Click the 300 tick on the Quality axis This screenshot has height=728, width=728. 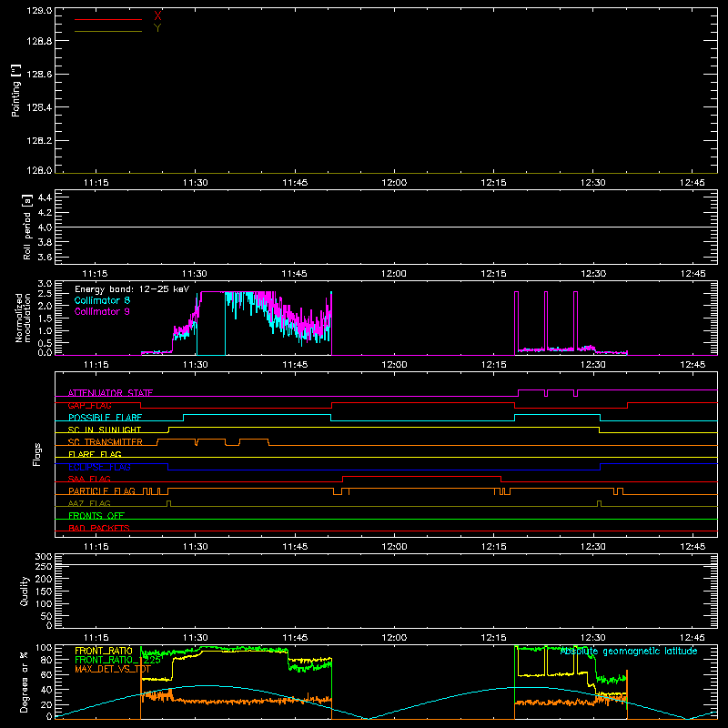tap(44, 557)
